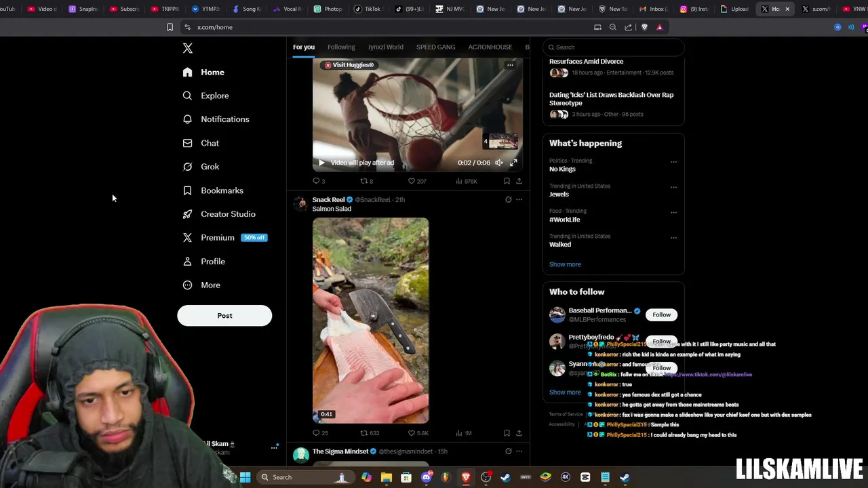868x488 pixels.
Task: Switch to Following tab
Action: click(341, 47)
